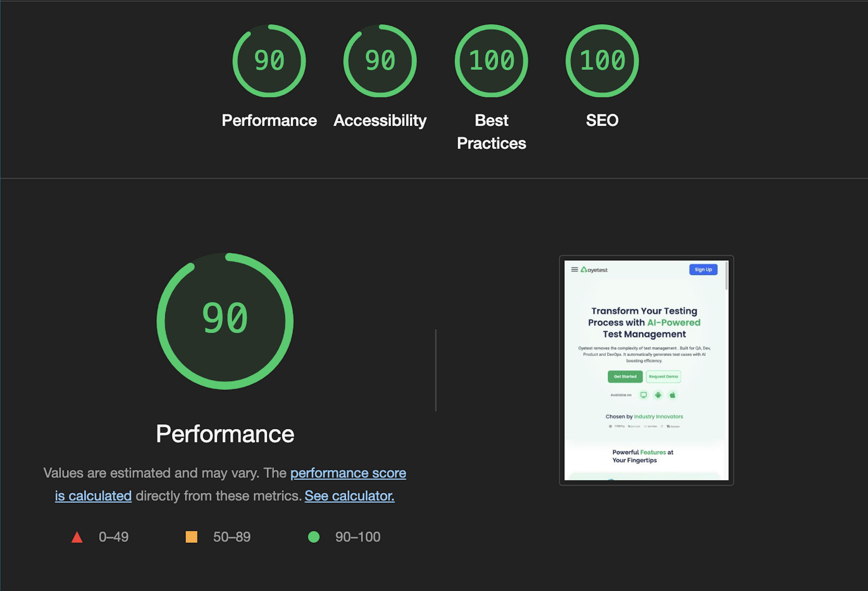Viewport: 868px width, 591px height.
Task: Click the Accessibility score circle icon
Action: (379, 63)
